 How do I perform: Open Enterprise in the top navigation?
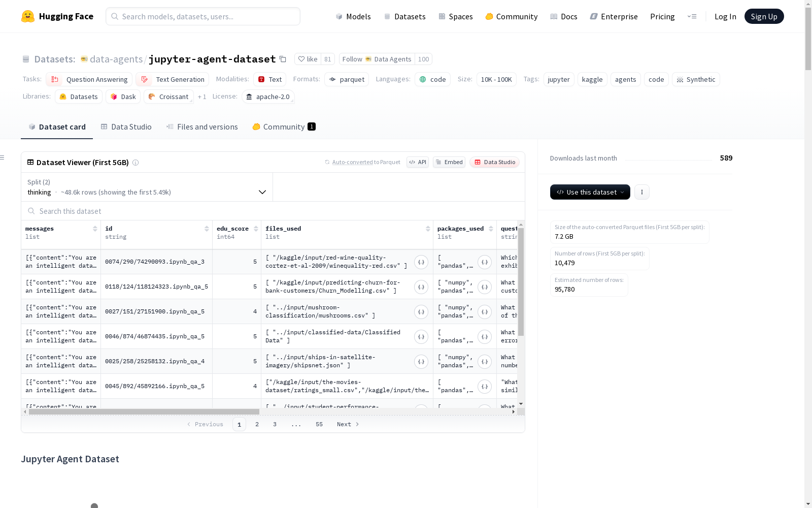[614, 17]
